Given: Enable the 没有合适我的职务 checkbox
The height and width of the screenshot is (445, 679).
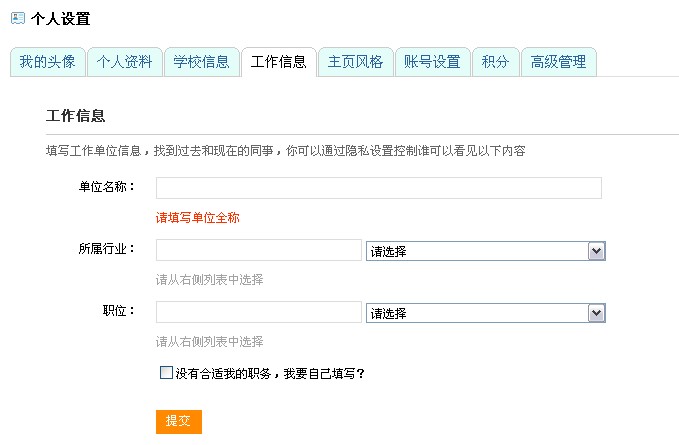Looking at the screenshot, I should (x=166, y=373).
